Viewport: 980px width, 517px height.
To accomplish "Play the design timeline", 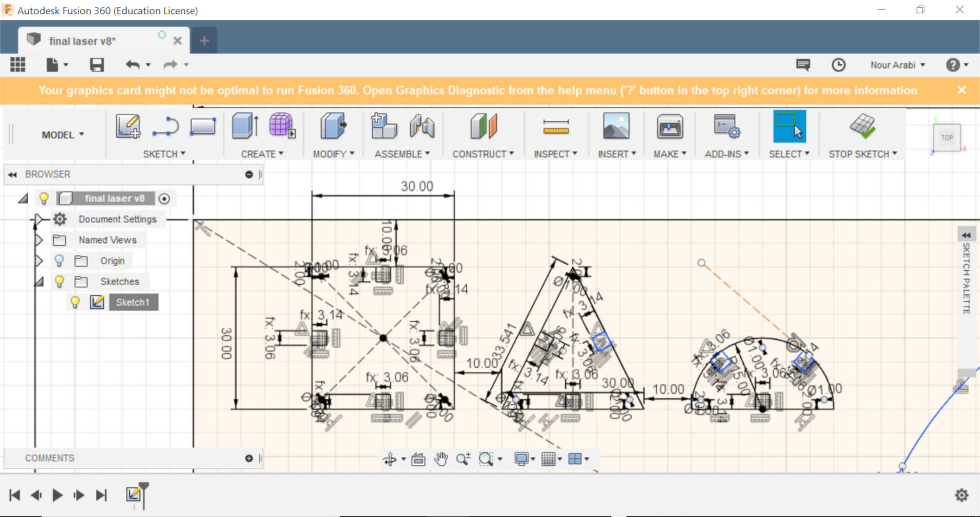I will pyautogui.click(x=57, y=495).
